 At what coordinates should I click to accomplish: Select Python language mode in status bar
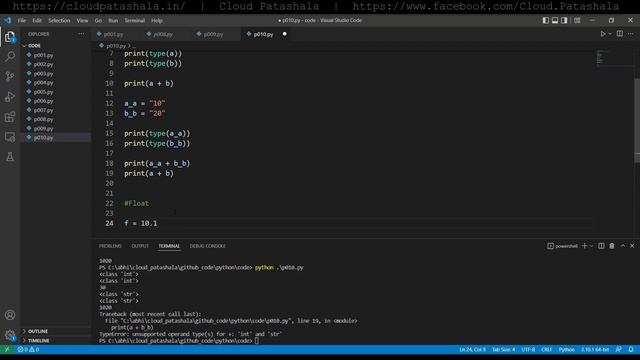point(567,349)
